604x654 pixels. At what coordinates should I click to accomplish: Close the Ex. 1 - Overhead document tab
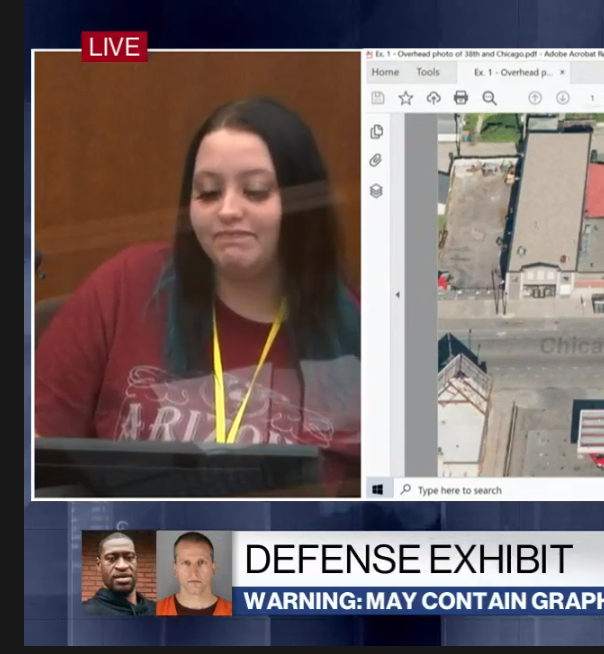click(562, 72)
